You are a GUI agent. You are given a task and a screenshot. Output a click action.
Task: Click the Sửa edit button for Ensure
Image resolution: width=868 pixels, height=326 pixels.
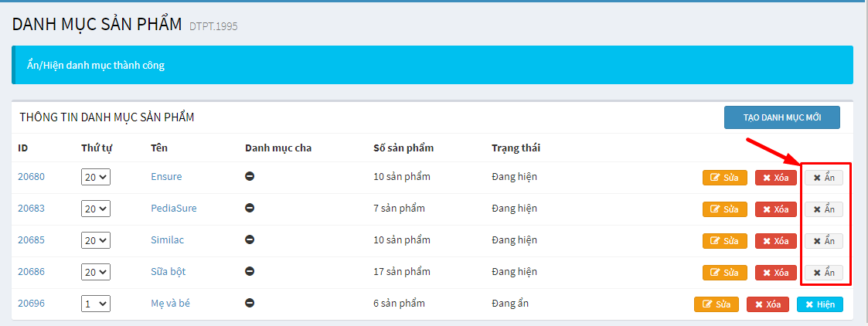coord(724,178)
